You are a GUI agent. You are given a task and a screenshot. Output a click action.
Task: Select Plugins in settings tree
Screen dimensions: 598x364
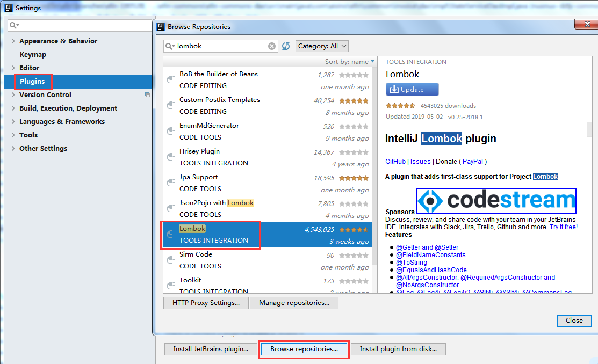(x=78, y=82)
